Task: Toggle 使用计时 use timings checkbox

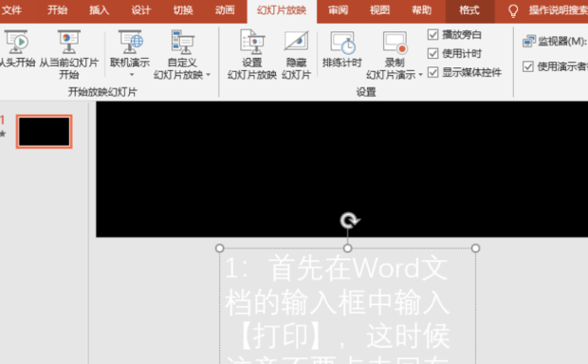Action: point(432,54)
